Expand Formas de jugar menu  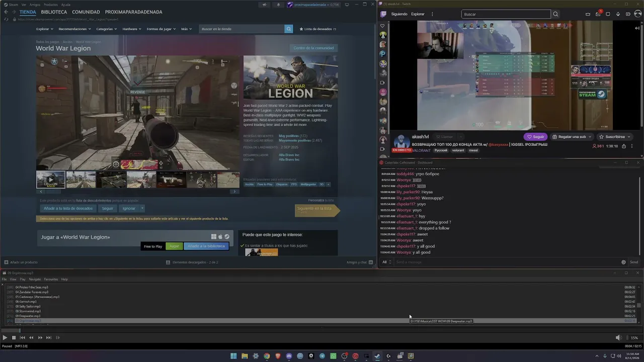click(x=161, y=29)
